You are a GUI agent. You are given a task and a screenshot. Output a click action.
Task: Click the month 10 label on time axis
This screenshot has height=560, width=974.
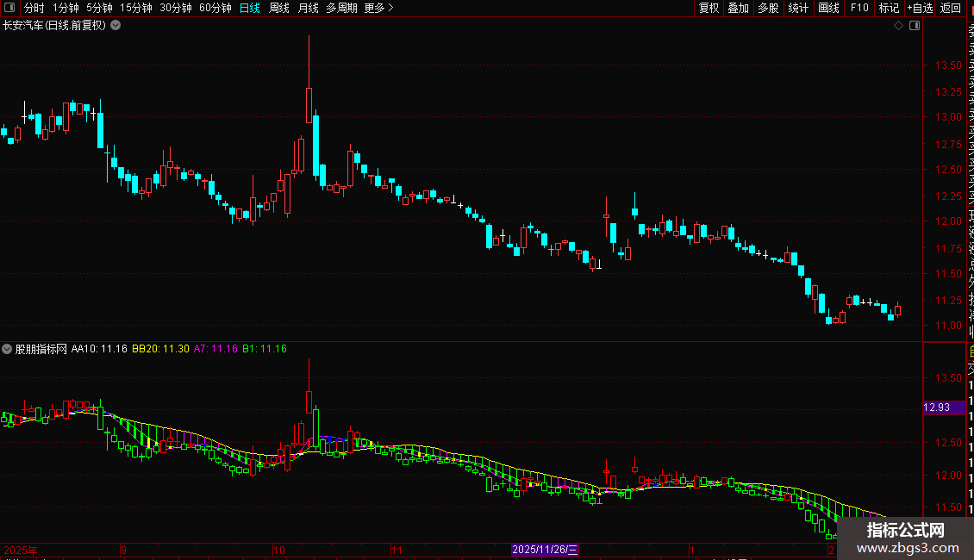tap(279, 550)
